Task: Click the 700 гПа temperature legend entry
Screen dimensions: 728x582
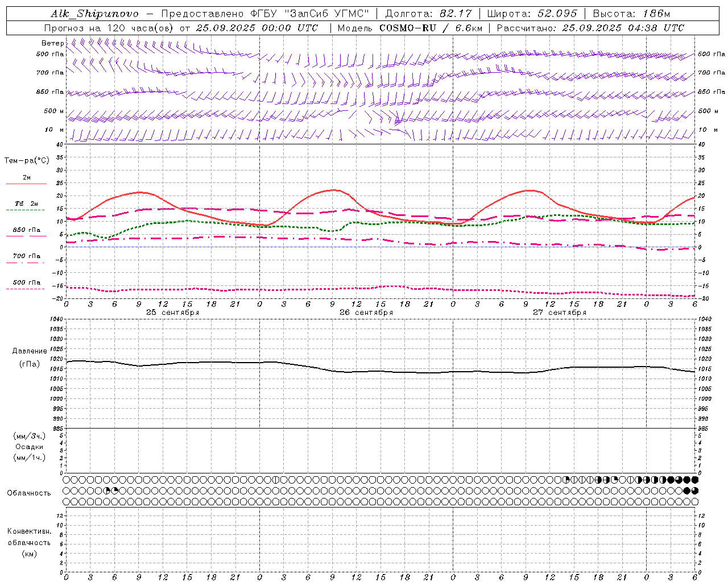Action: (x=27, y=256)
